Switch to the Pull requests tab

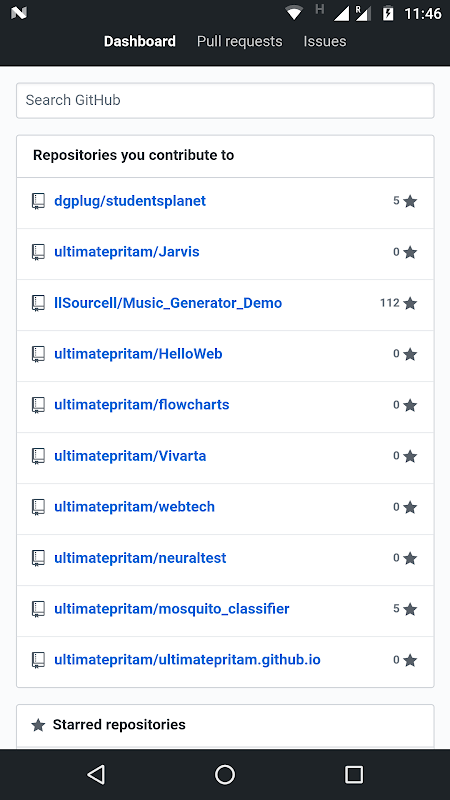coord(239,41)
